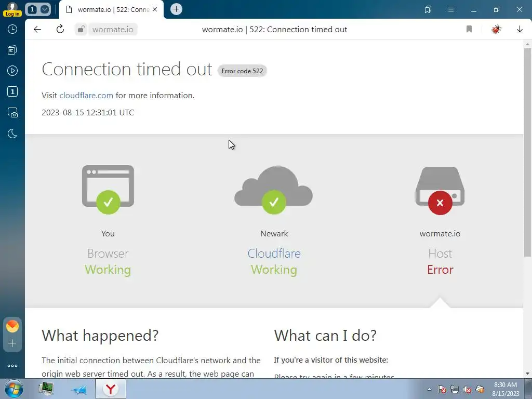
Task: Open the monitor app in taskbar
Action: (46, 389)
